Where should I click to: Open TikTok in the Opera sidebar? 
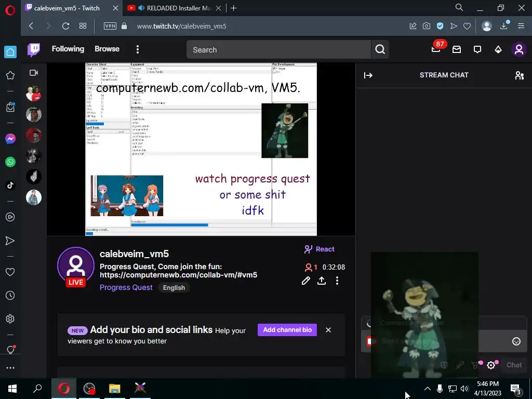(10, 185)
